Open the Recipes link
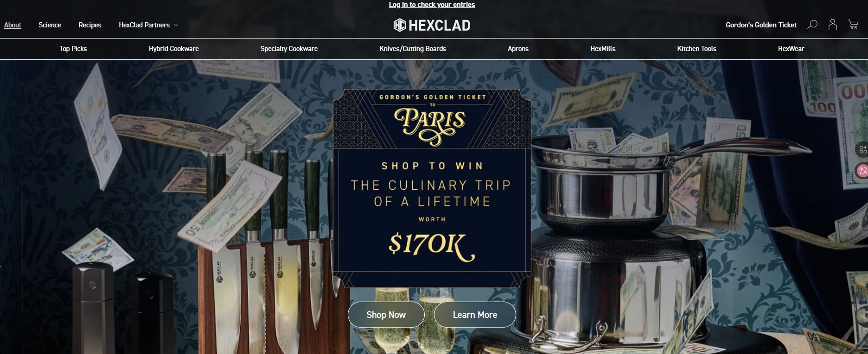The width and height of the screenshot is (868, 354). (x=90, y=25)
